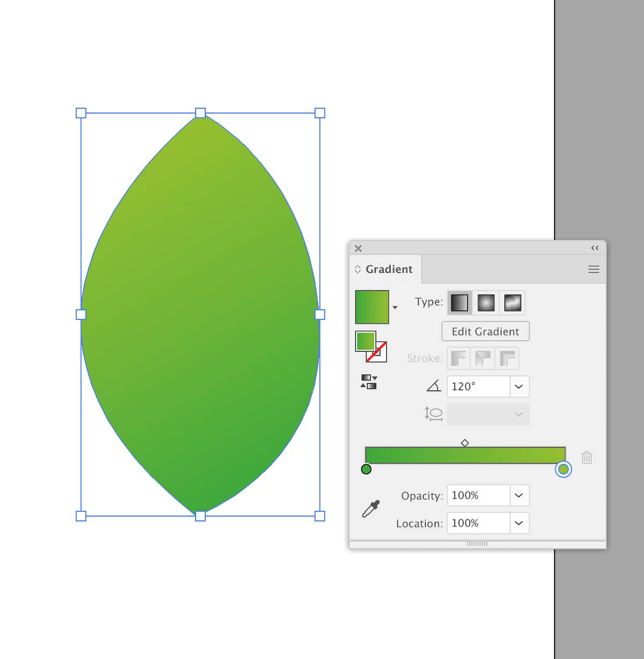Open the gradient swatch dropdown arrow
The width and height of the screenshot is (644, 659).
coord(396,307)
